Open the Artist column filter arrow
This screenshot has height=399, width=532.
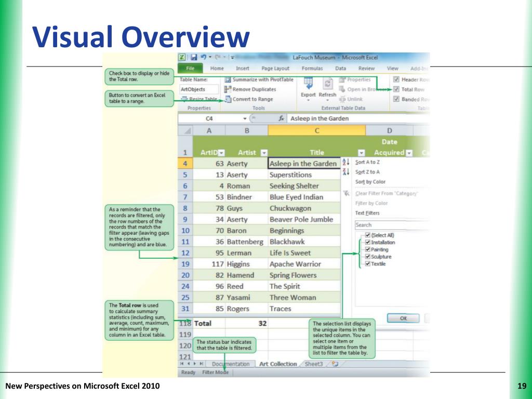point(264,153)
